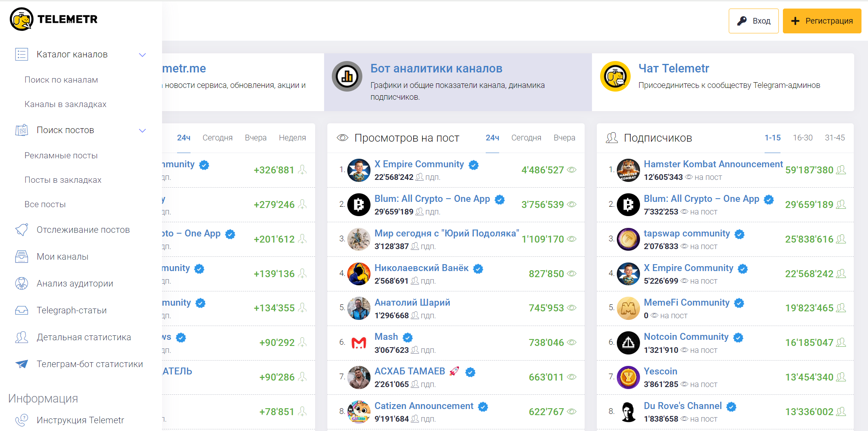Image resolution: width=868 pixels, height=431 pixels.
Task: Click Анатолий Шарий avatar
Action: coord(359,308)
